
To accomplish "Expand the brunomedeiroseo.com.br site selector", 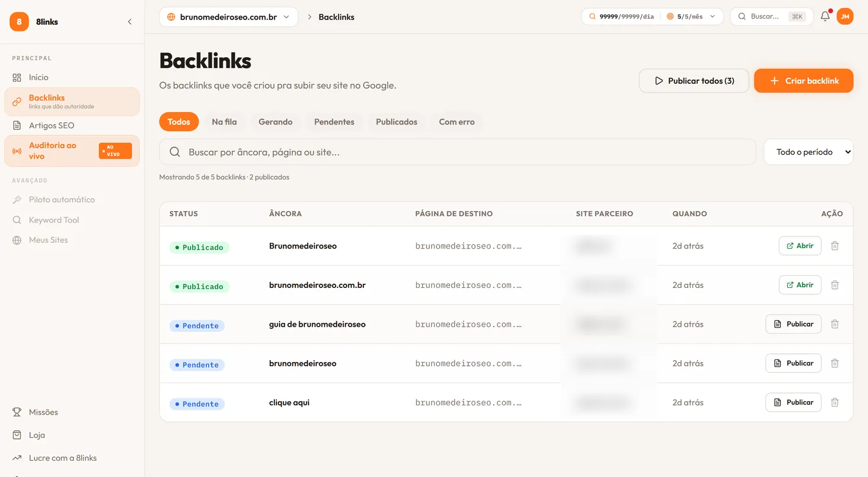I will (x=229, y=17).
